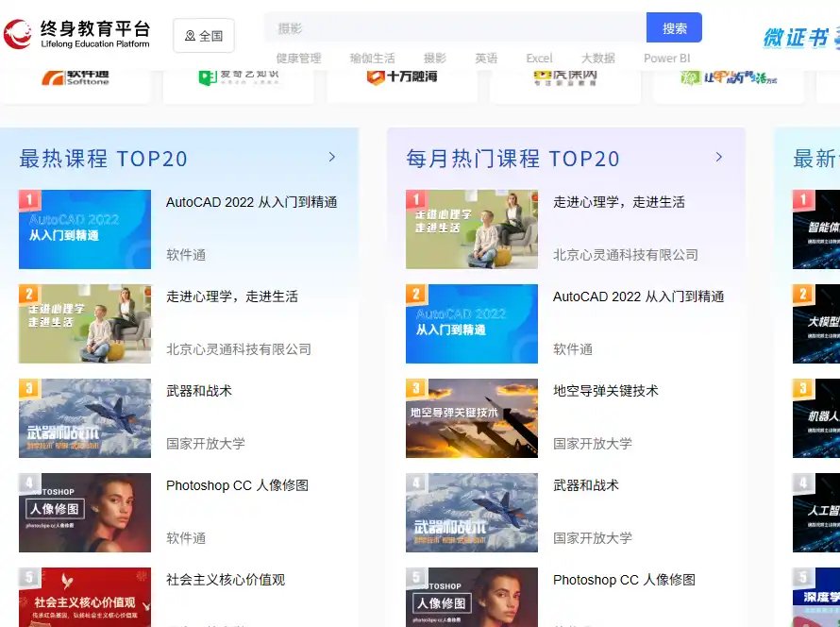Expand 最热课程 TOP20 with its arrow
This screenshot has height=627, width=840.
point(332,157)
